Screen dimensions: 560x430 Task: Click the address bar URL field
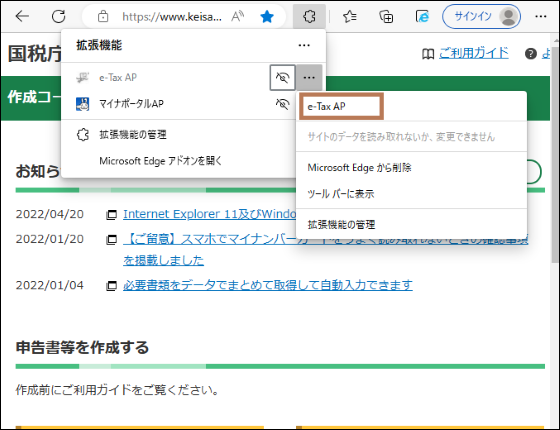pyautogui.click(x=172, y=16)
